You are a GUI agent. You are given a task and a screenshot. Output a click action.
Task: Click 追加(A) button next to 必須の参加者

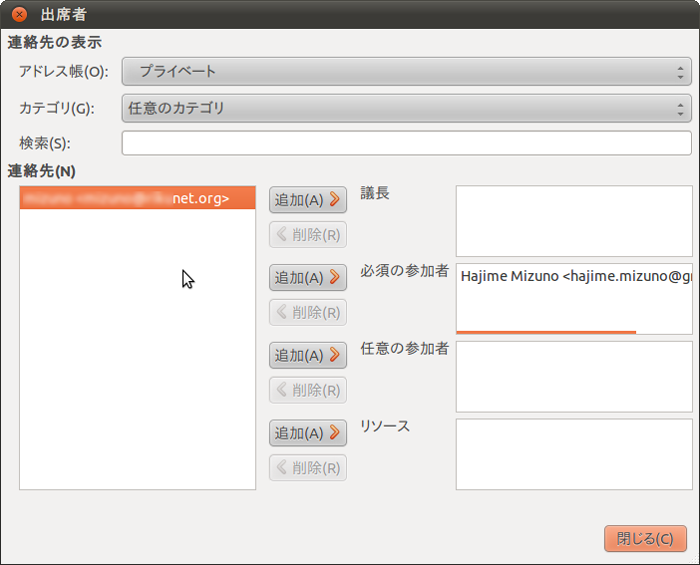308,278
